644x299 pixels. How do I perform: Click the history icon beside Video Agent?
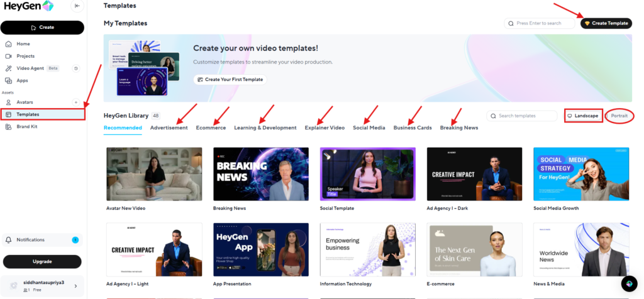[76, 68]
